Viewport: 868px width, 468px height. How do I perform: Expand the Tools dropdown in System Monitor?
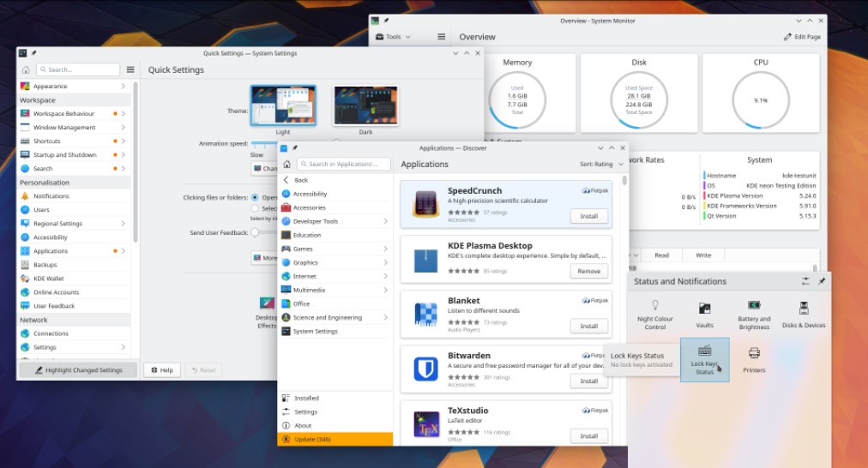pos(394,37)
